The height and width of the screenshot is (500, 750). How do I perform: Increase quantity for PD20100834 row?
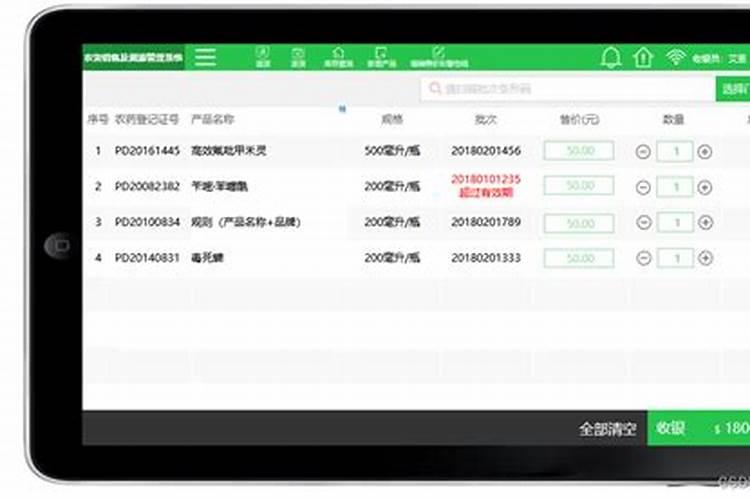(x=706, y=222)
